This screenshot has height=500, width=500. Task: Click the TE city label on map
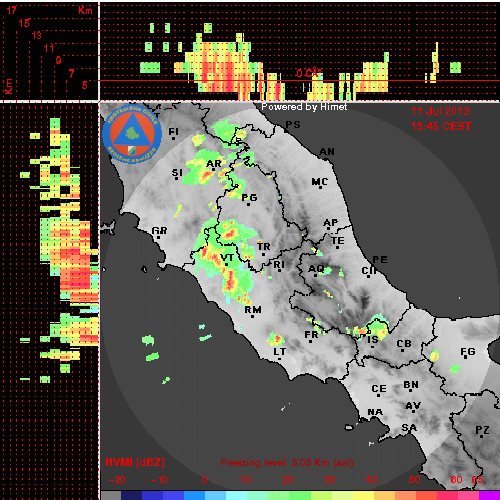pos(338,240)
